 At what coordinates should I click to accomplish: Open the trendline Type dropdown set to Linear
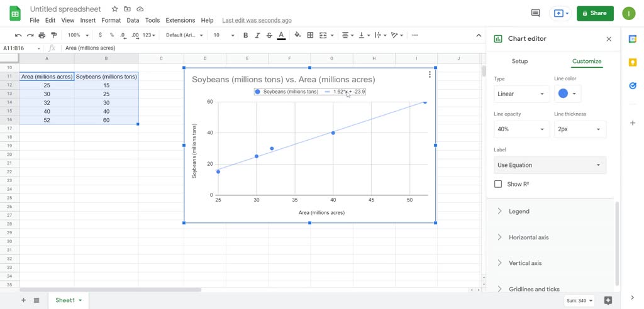click(x=522, y=94)
